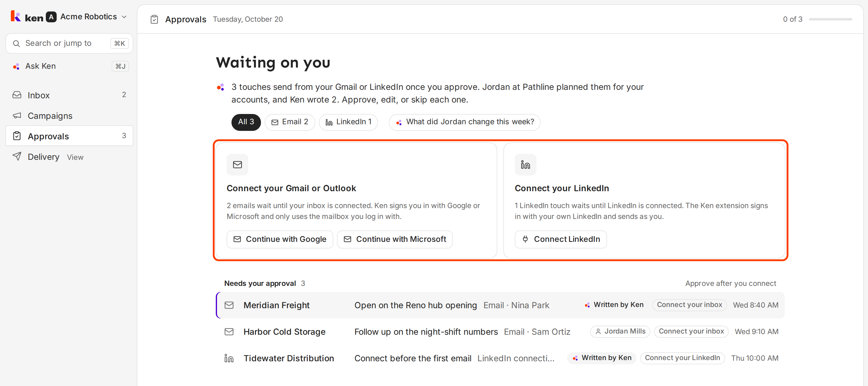Click Connect your inbox on Harbor Cold Storage row

pos(691,332)
